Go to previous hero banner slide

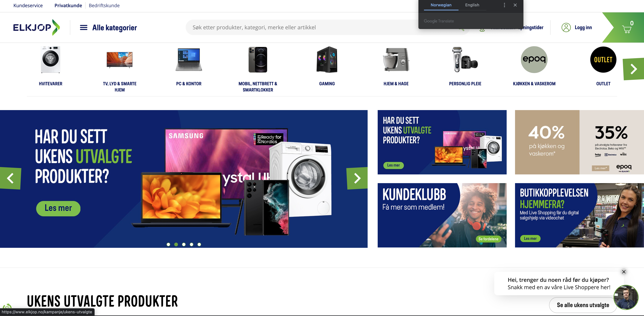[11, 178]
